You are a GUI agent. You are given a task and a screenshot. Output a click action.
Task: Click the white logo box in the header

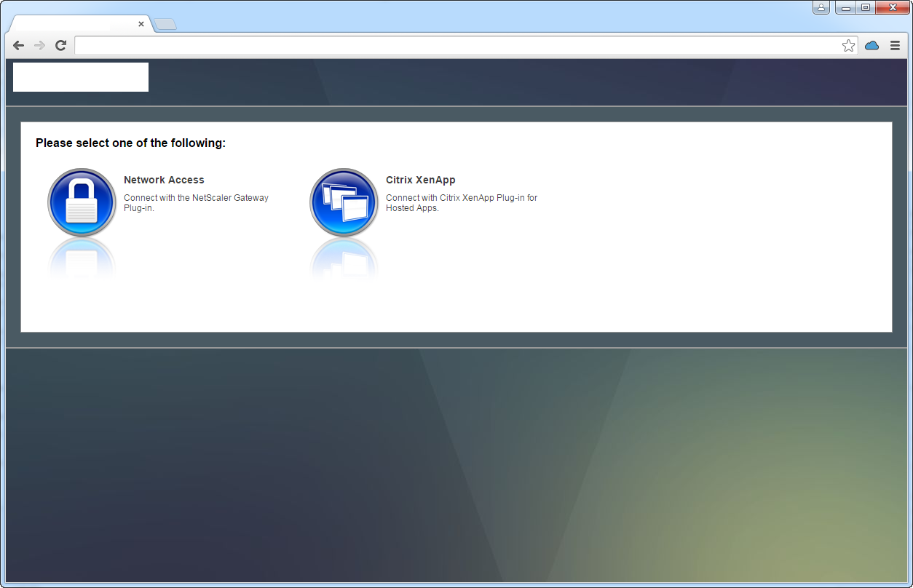[x=81, y=77]
